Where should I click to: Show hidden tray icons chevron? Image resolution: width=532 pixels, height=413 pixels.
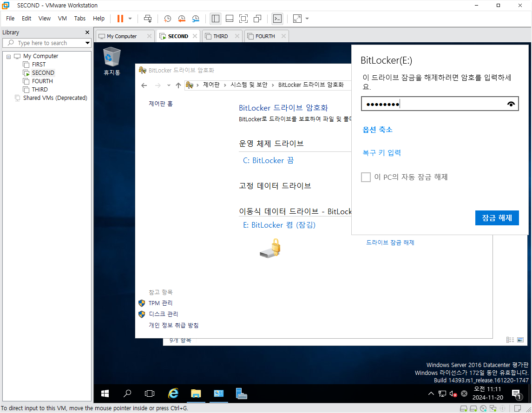tap(431, 393)
